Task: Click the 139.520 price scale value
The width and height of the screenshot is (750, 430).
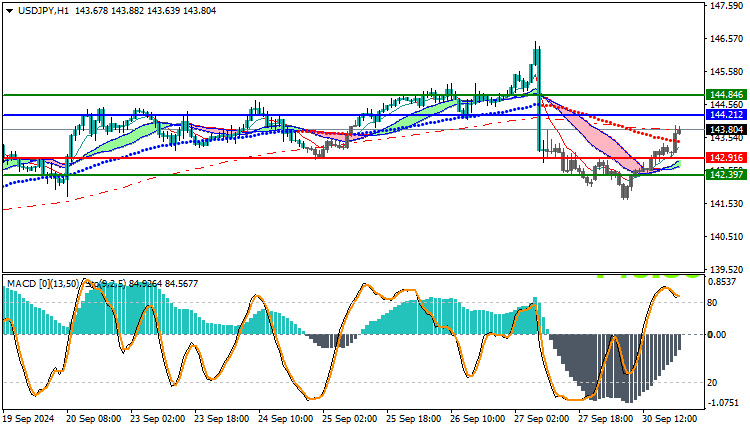Action: click(x=727, y=270)
